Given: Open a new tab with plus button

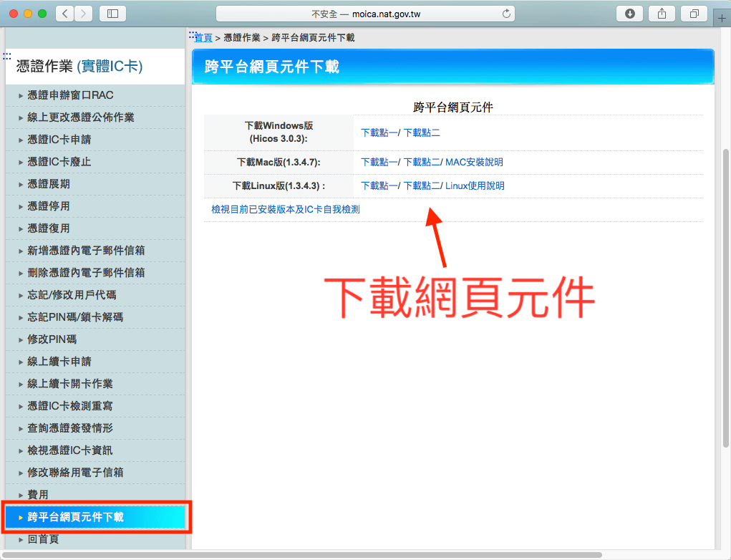Looking at the screenshot, I should point(722,19).
